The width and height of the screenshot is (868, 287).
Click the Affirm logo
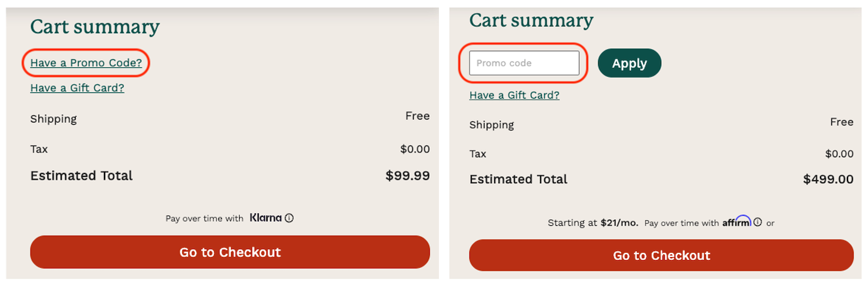pyautogui.click(x=737, y=222)
